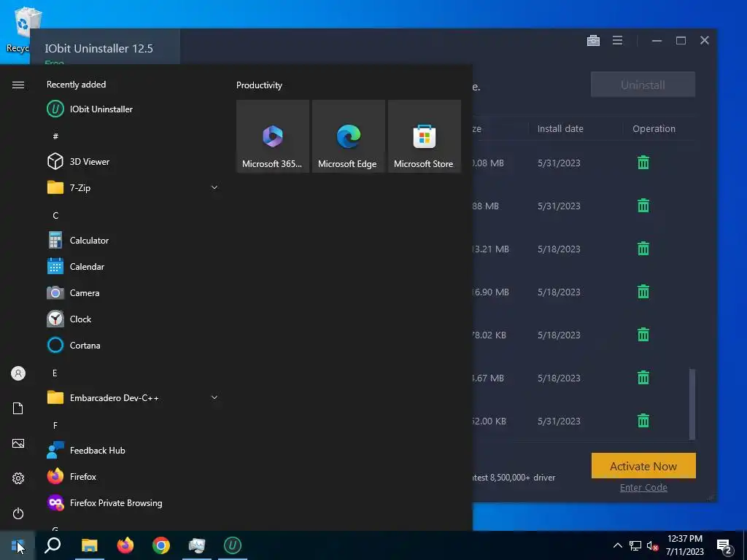Open the IObit Uninstaller options menu
Image resolution: width=747 pixels, height=560 pixels.
(617, 41)
